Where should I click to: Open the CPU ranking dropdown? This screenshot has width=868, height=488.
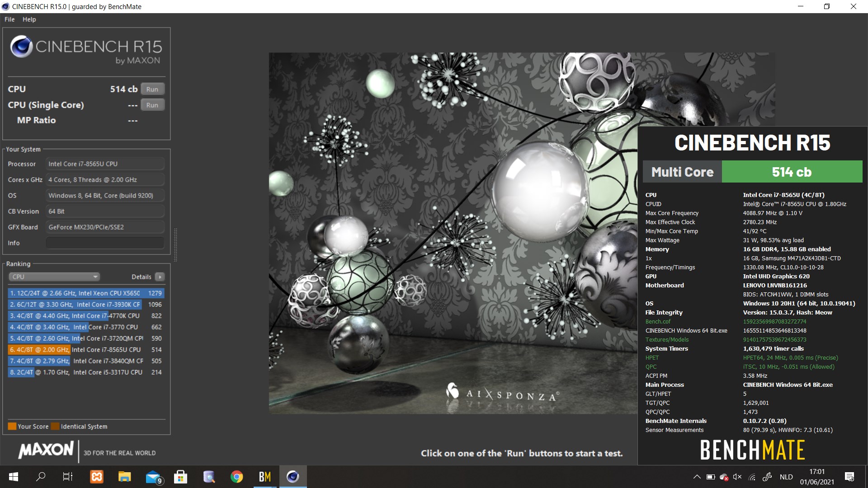(54, 277)
